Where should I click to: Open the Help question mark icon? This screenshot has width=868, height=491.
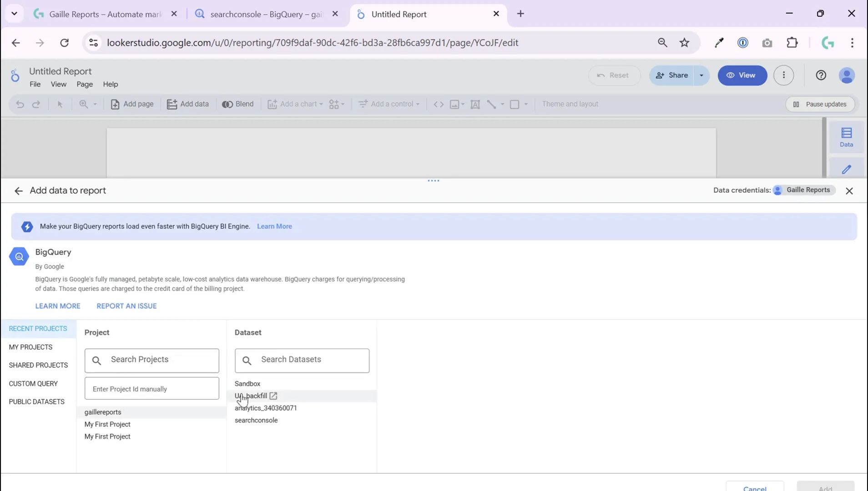pyautogui.click(x=821, y=75)
